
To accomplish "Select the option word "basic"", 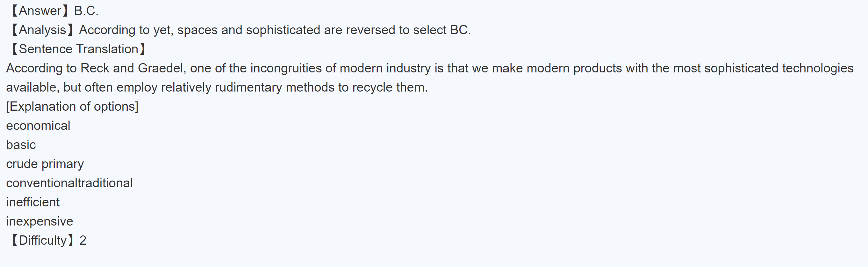I will [21, 145].
